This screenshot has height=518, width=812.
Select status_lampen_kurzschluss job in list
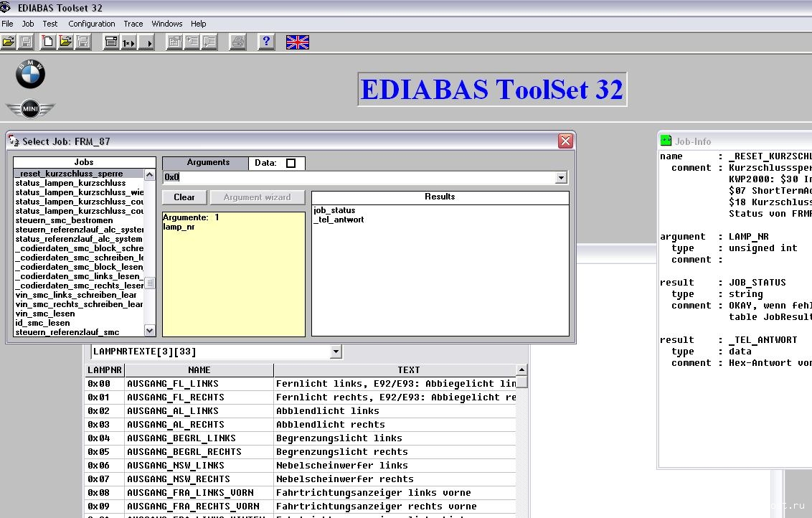70,183
